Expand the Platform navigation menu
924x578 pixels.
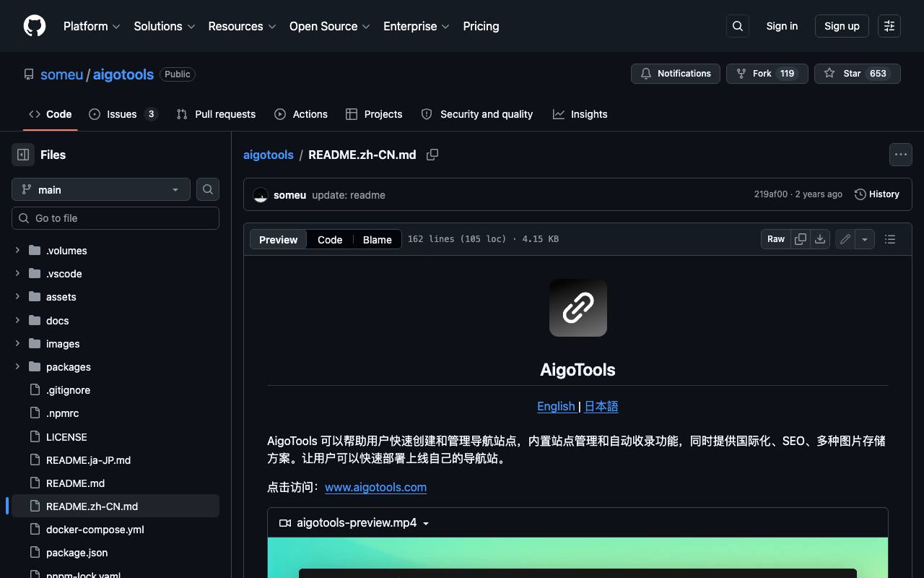click(92, 26)
